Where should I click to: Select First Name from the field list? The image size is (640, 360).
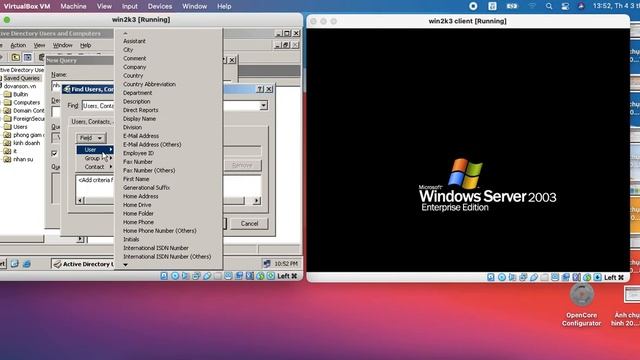click(136, 179)
